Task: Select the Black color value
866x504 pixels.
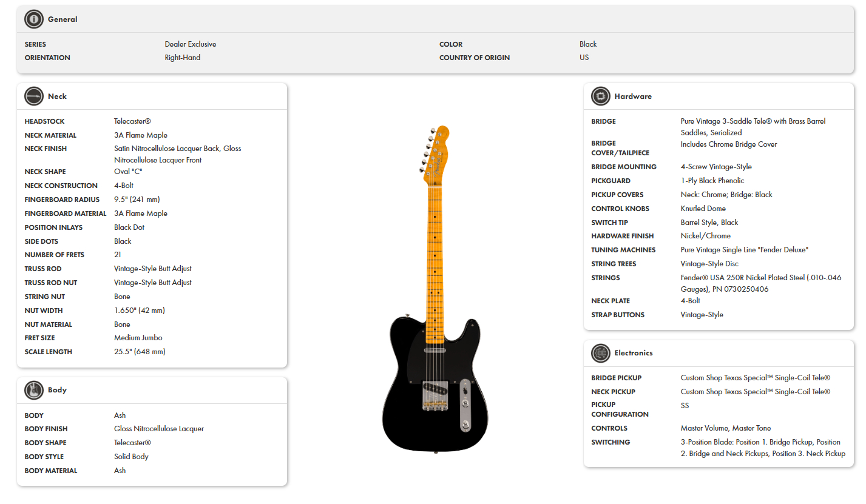Action: 587,44
